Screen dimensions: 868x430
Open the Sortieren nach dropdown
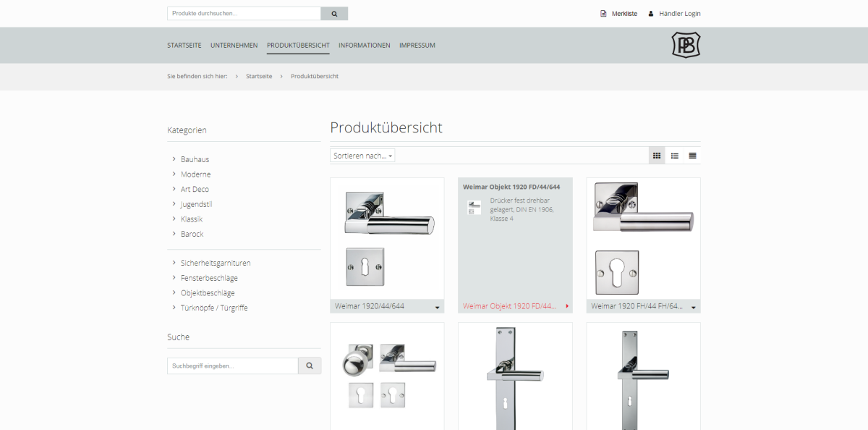[362, 156]
